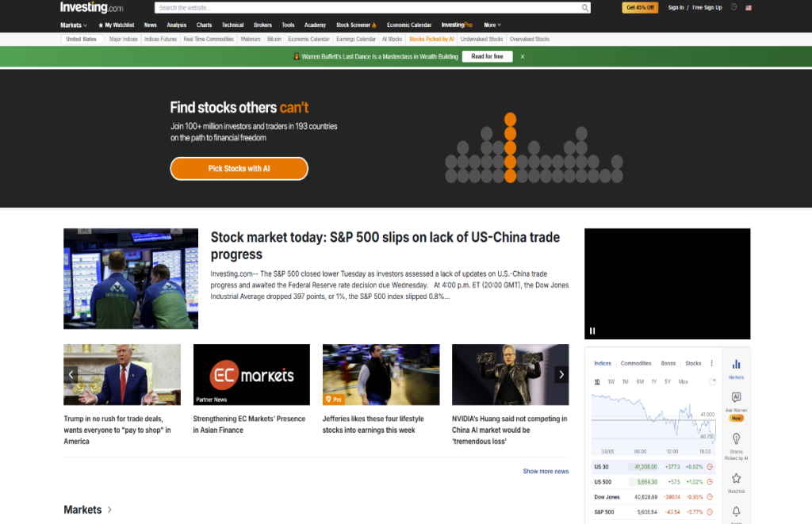This screenshot has height=524, width=812.
Task: Open the Analysis menu item
Action: pos(177,25)
